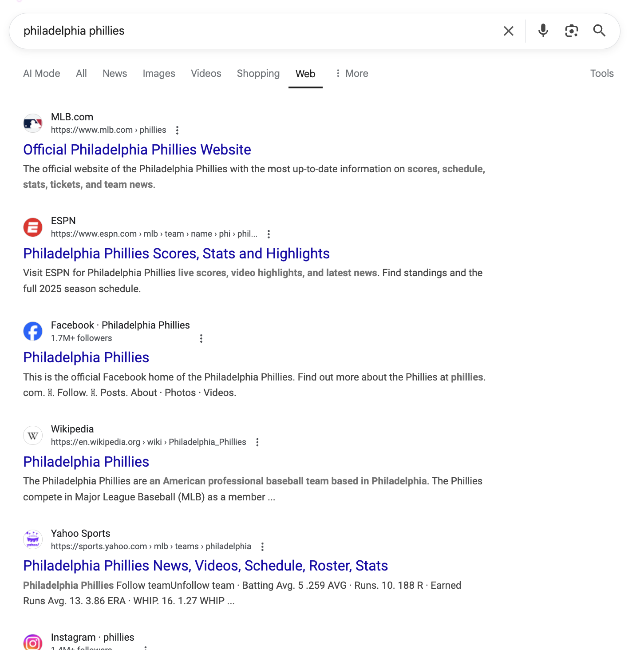Viewport: 644px width, 650px height.
Task: Open three-dot menu for ESPN result
Action: 269,234
